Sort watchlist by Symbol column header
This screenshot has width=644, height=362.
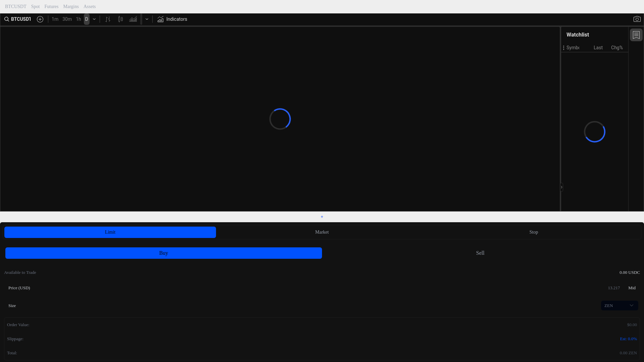click(573, 48)
